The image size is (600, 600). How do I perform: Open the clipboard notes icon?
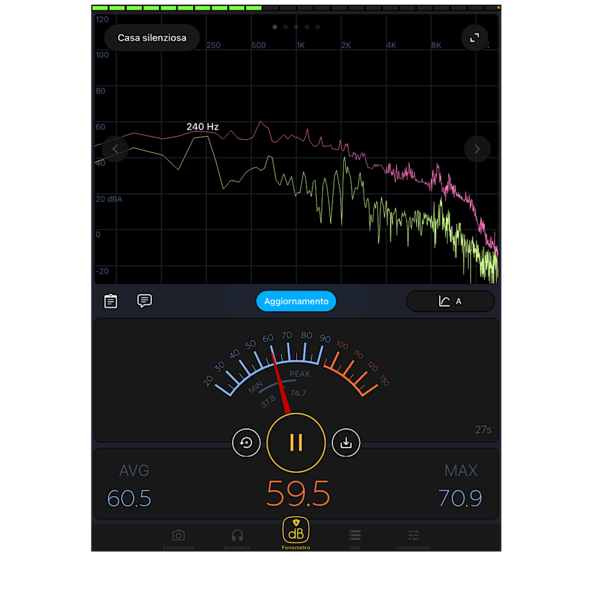pyautogui.click(x=111, y=301)
